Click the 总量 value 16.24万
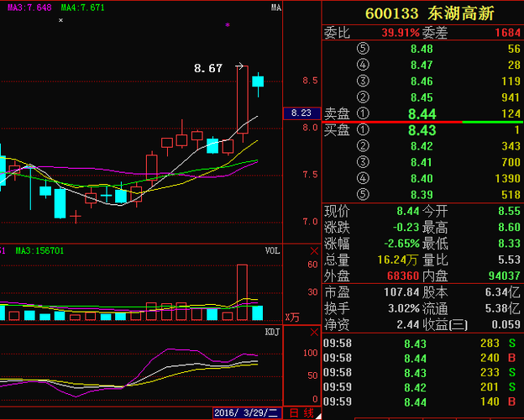This screenshot has height=420, width=524. 397,260
